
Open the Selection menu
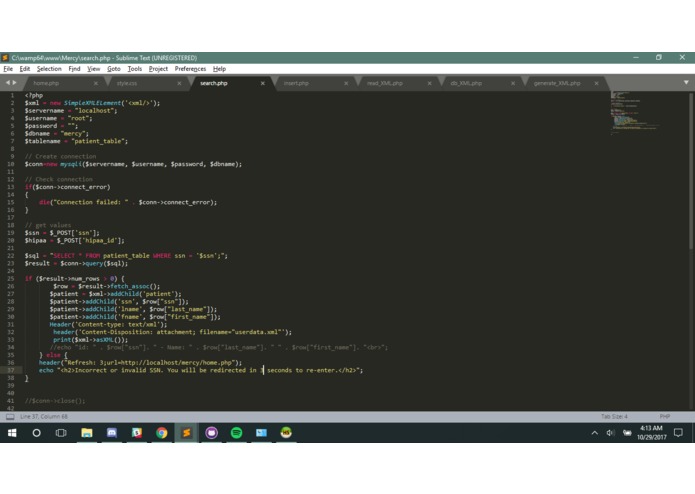click(x=49, y=69)
